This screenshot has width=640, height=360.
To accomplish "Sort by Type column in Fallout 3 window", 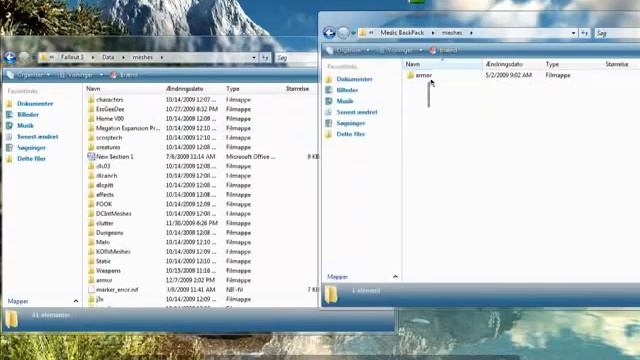I will 254,89.
